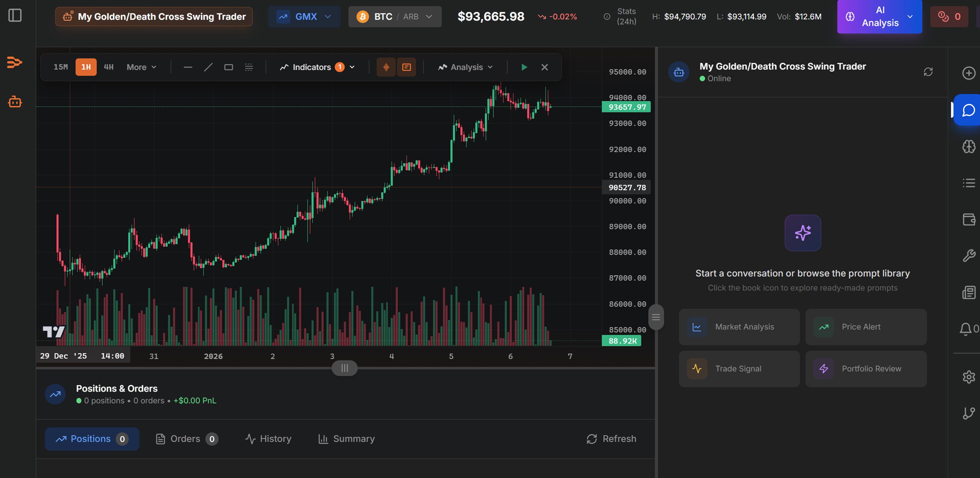Image resolution: width=980 pixels, height=478 pixels.
Task: Switch to the History tab
Action: click(x=268, y=439)
